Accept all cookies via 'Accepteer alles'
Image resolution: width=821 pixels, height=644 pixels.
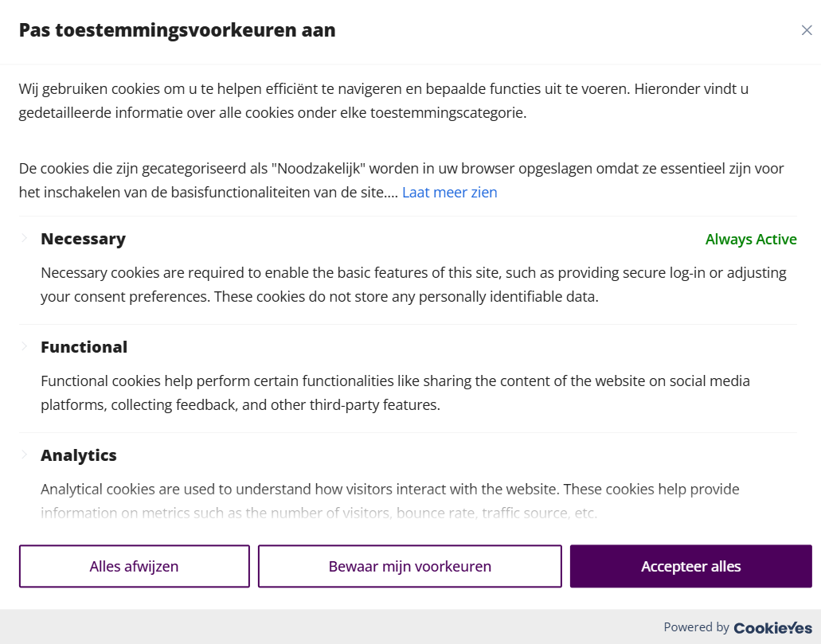690,565
